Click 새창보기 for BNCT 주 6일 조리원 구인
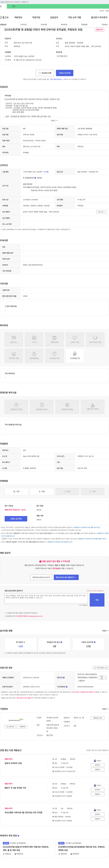109x868 pixels. 98,794
